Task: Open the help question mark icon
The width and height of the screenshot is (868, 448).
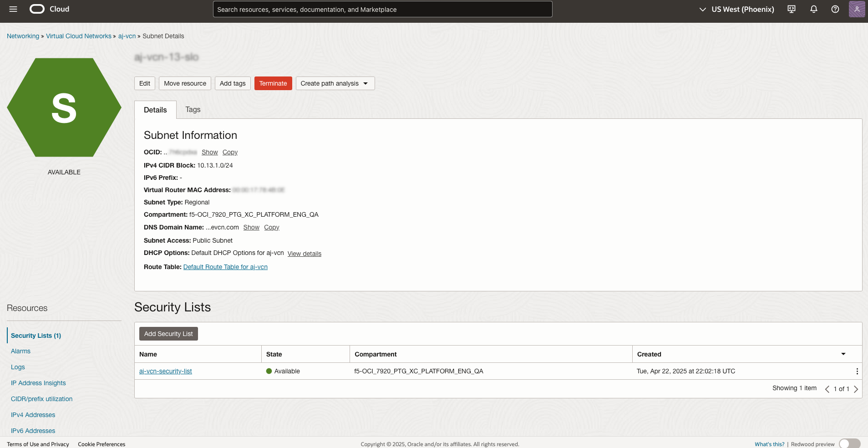Action: click(x=835, y=9)
